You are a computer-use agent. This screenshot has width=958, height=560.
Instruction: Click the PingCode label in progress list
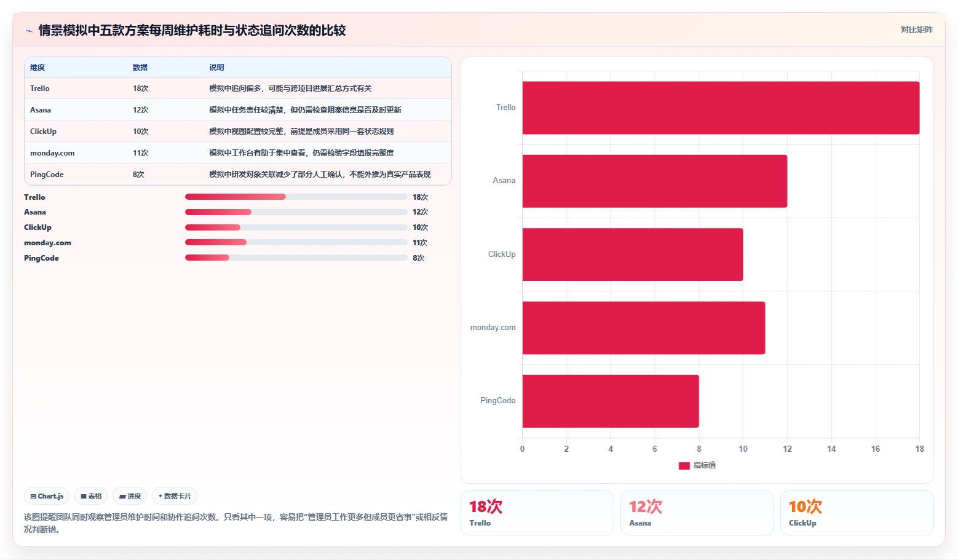[x=41, y=258]
